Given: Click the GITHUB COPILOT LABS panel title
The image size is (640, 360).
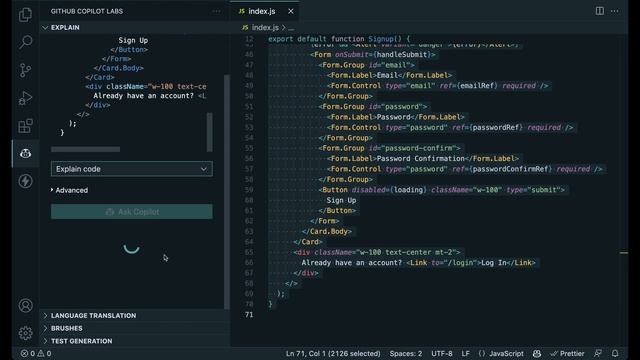Looking at the screenshot, I should click(87, 11).
